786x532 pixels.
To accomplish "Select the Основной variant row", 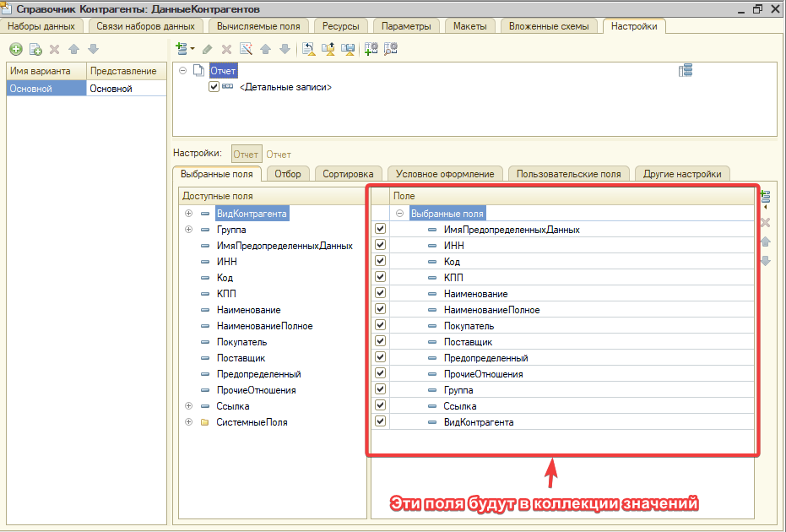I will [x=46, y=89].
